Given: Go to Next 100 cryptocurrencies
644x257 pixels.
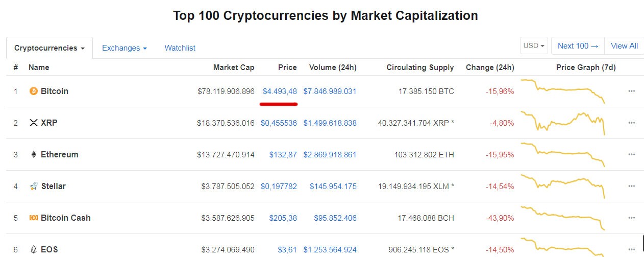Looking at the screenshot, I should [578, 46].
